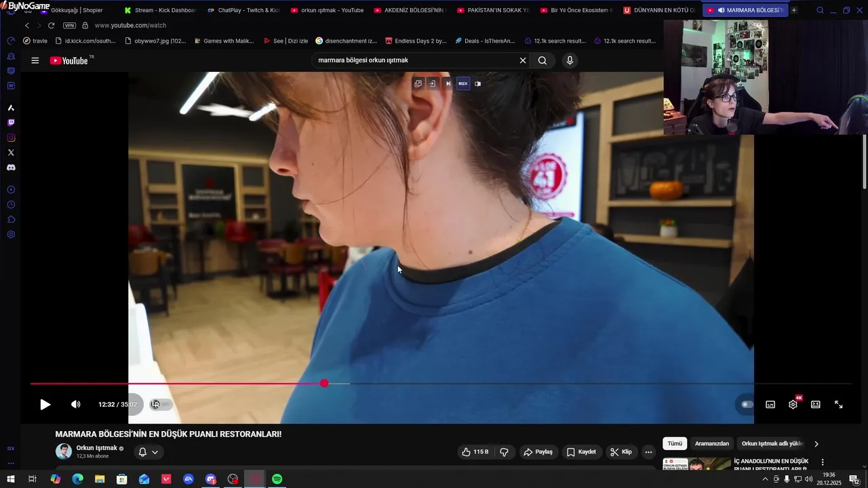Click the RGX overlay button on the video
The image size is (868, 488).
point(463,84)
